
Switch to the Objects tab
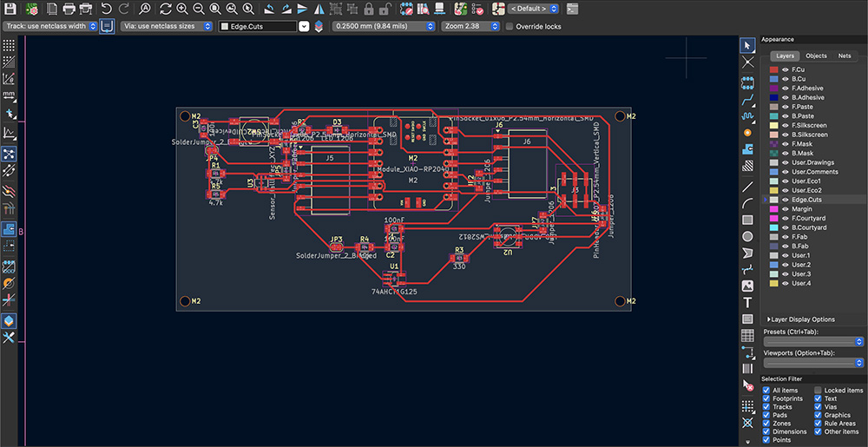(816, 56)
